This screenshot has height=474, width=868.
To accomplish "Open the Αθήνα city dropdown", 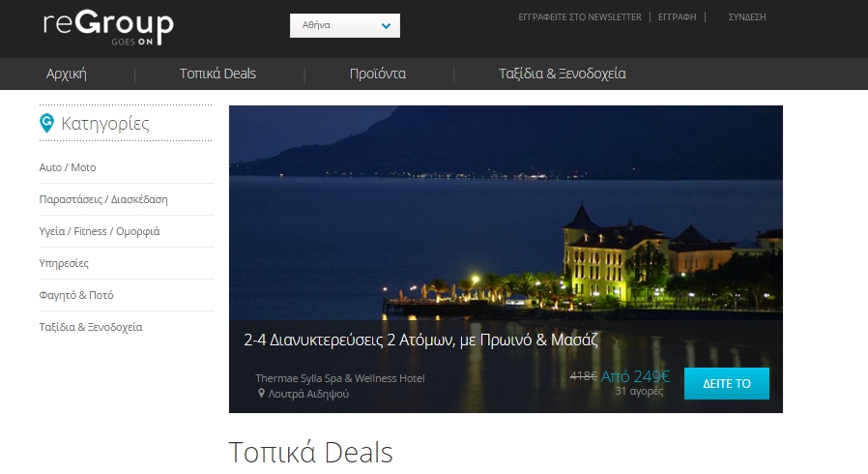I will 344,25.
